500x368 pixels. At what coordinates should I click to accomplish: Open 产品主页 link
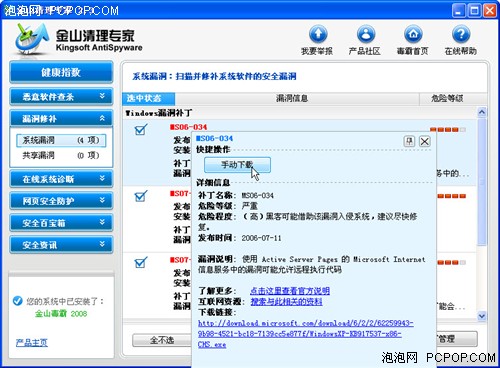click(32, 343)
